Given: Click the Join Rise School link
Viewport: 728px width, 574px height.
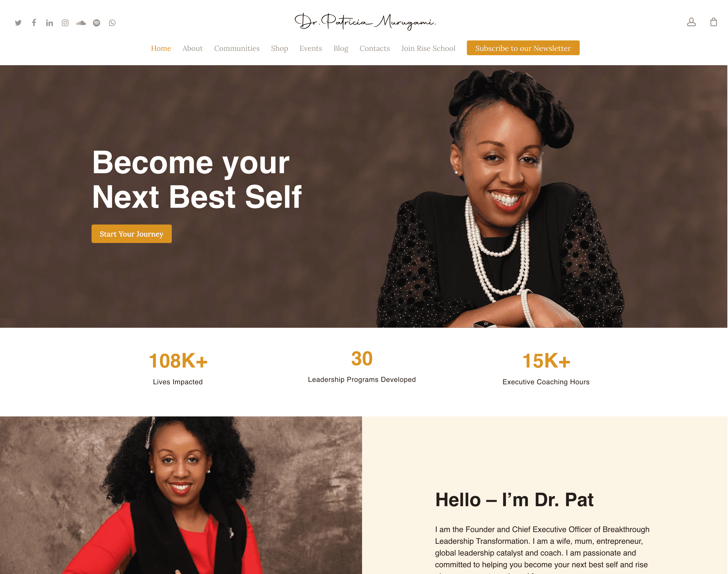Looking at the screenshot, I should tap(428, 48).
